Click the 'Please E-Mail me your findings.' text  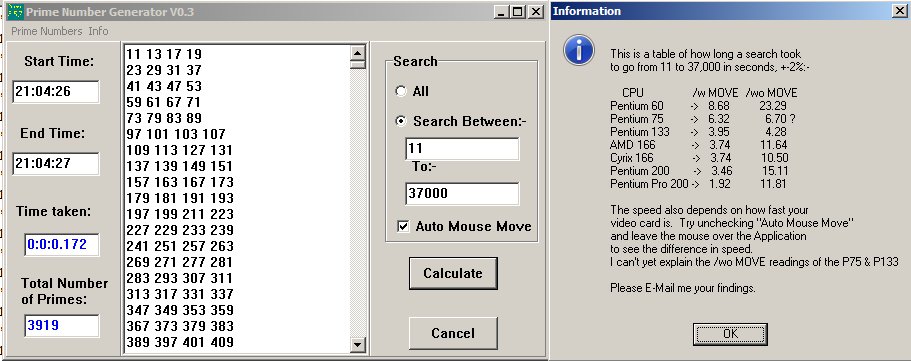(683, 288)
